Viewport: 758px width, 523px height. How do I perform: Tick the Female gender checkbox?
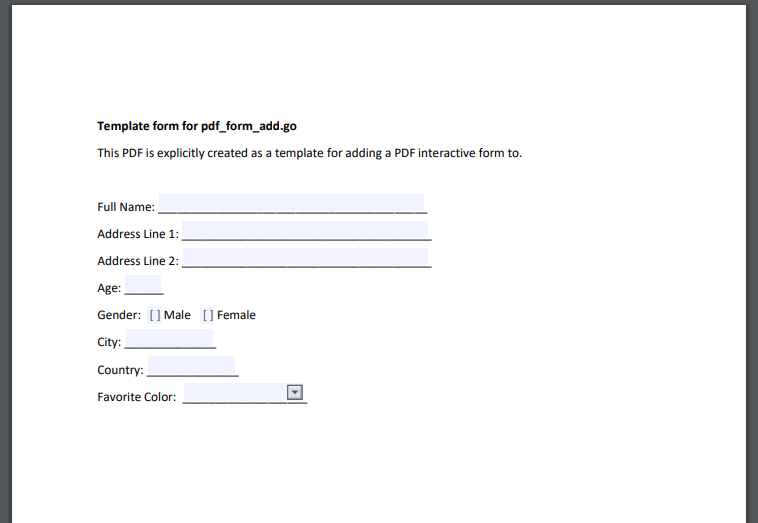208,315
